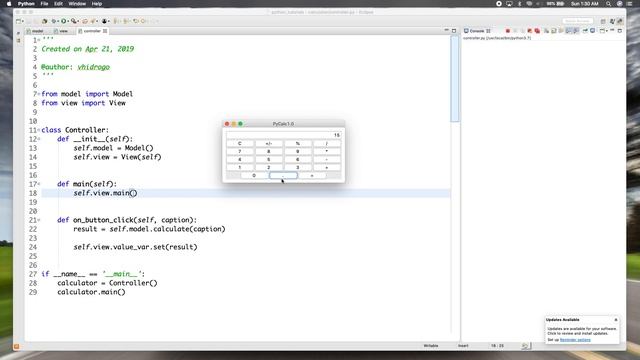The width and height of the screenshot is (640, 360).
Task: Click the Spotlight search icon in menu bar
Action: click(x=609, y=4)
